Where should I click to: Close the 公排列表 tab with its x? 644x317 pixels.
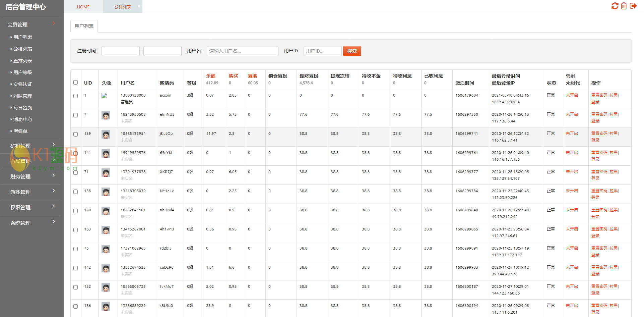pos(139,6)
